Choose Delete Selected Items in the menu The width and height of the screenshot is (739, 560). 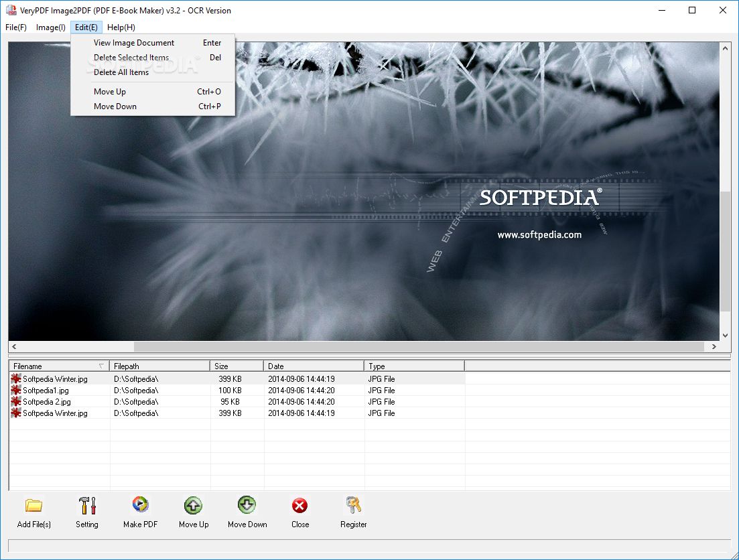coord(152,58)
